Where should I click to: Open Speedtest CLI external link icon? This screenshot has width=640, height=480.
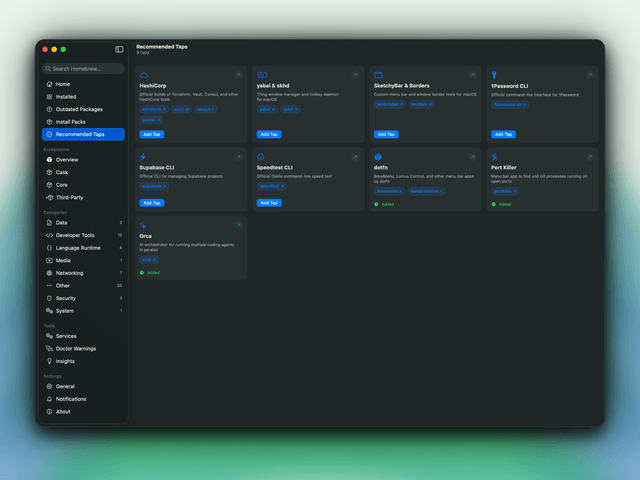point(356,157)
